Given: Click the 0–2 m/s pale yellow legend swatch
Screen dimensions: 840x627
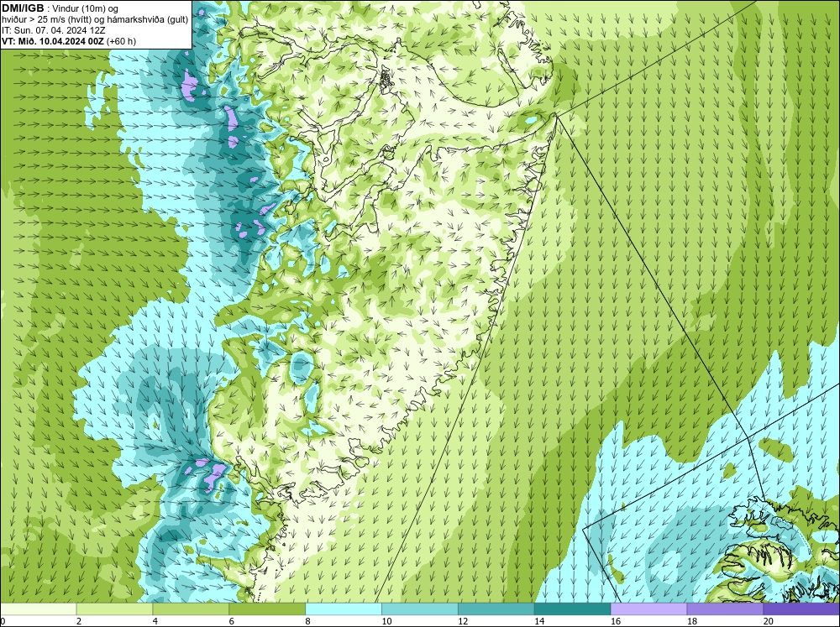Looking at the screenshot, I should pos(39,609).
